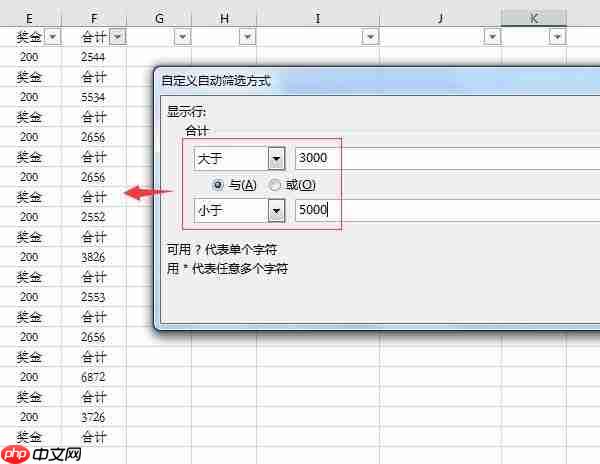Expand the 大于 condition combo box

[x=276, y=158]
